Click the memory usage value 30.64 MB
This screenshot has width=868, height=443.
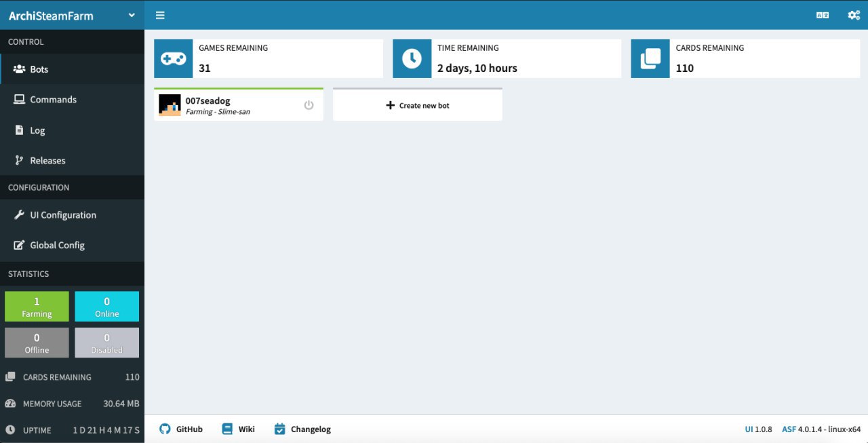[121, 404]
